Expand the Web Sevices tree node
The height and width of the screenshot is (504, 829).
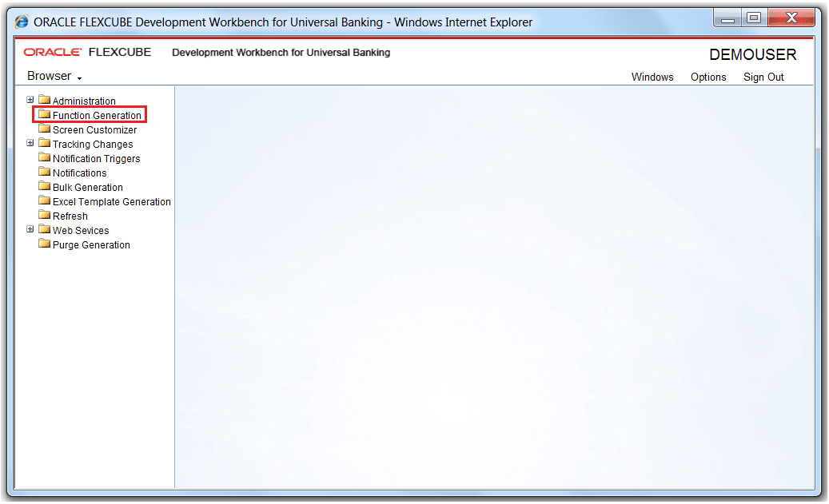pos(30,229)
